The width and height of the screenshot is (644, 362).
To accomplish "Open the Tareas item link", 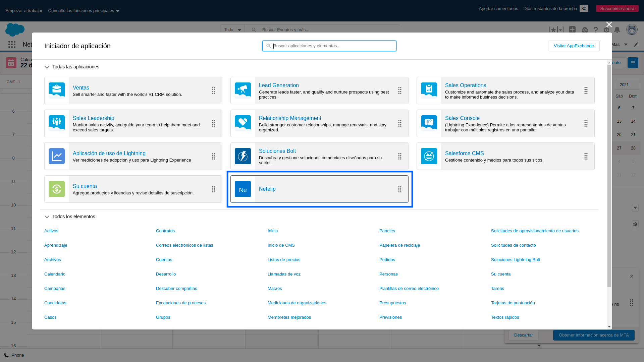I will tap(497, 289).
